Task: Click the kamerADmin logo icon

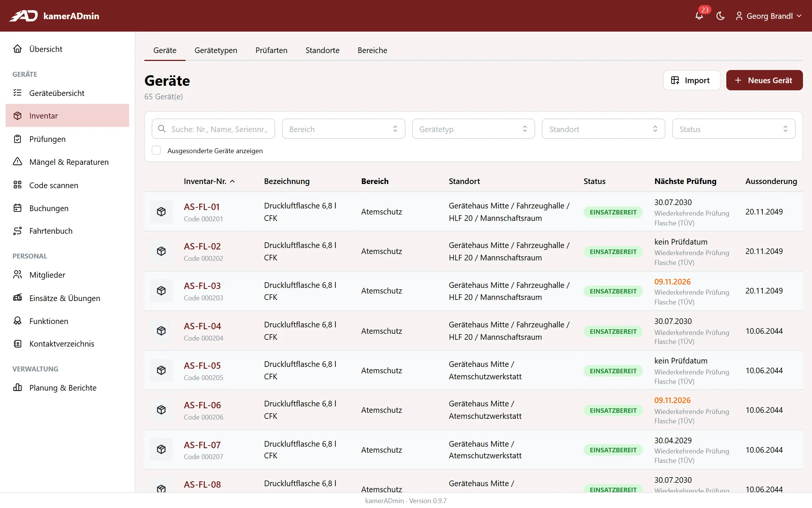Action: click(23, 16)
